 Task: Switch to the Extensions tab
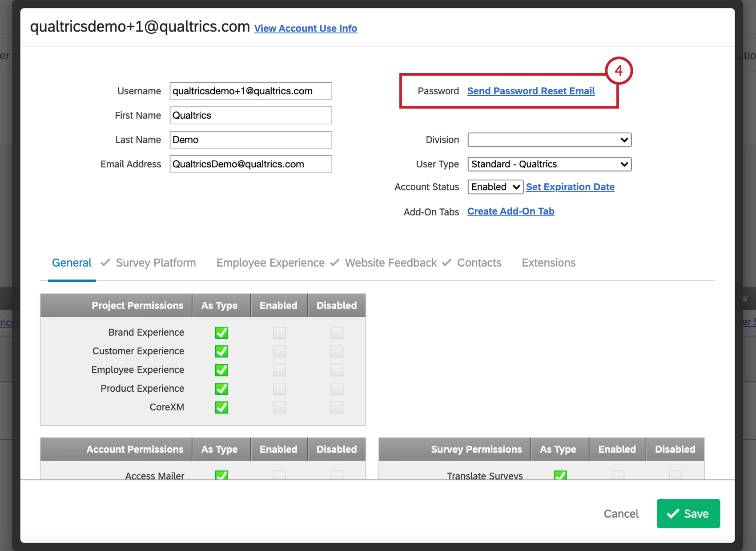548,263
